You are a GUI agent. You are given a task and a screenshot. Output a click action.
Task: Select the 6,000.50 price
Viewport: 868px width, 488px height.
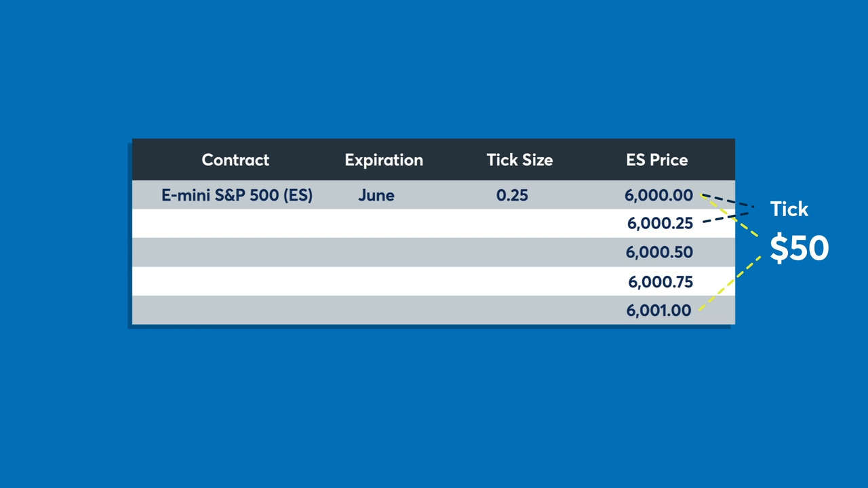pos(659,252)
